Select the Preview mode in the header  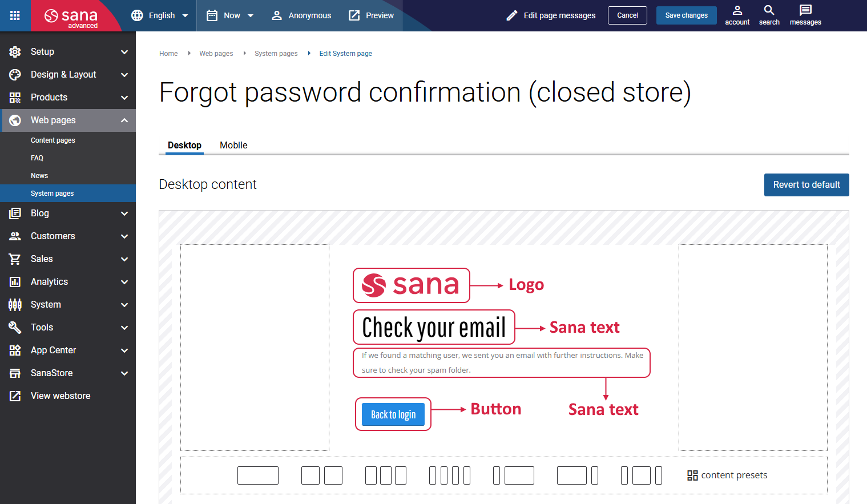point(371,15)
